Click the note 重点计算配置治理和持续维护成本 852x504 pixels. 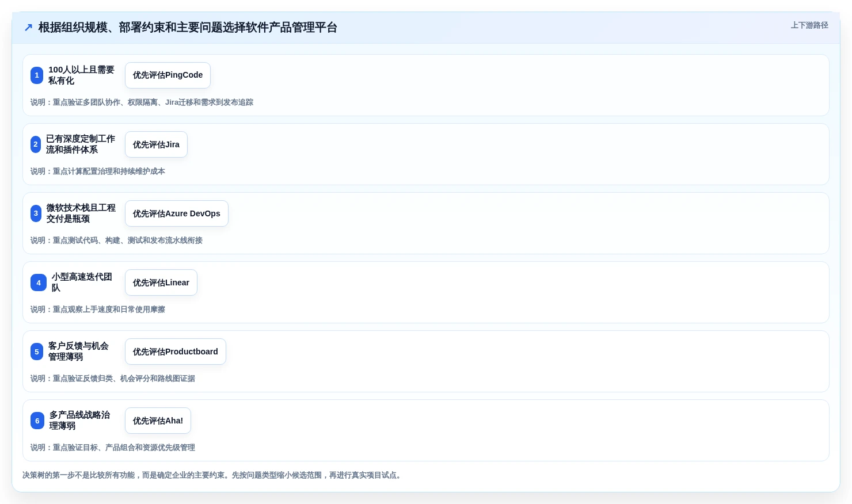pos(98,171)
